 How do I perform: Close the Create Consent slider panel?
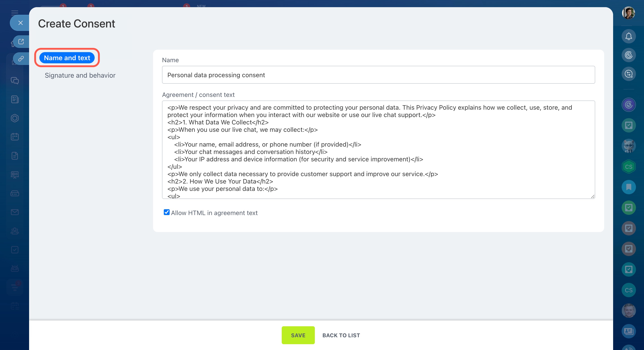point(21,23)
